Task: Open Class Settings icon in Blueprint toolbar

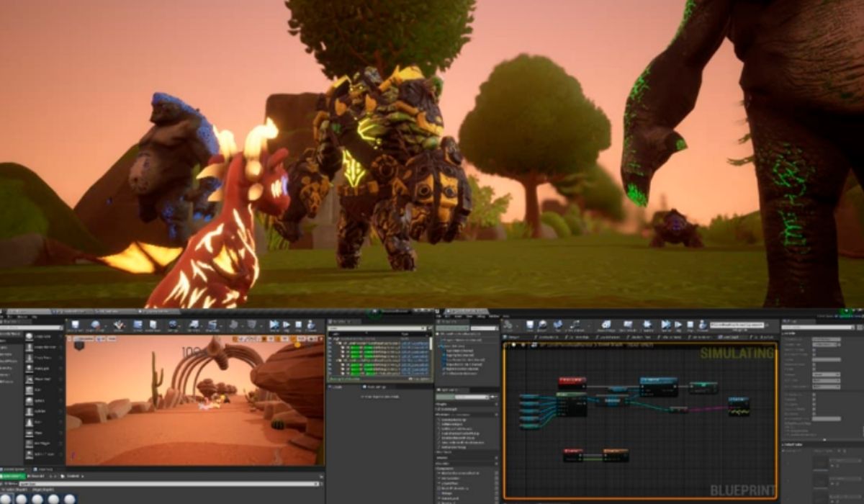Action: click(606, 325)
